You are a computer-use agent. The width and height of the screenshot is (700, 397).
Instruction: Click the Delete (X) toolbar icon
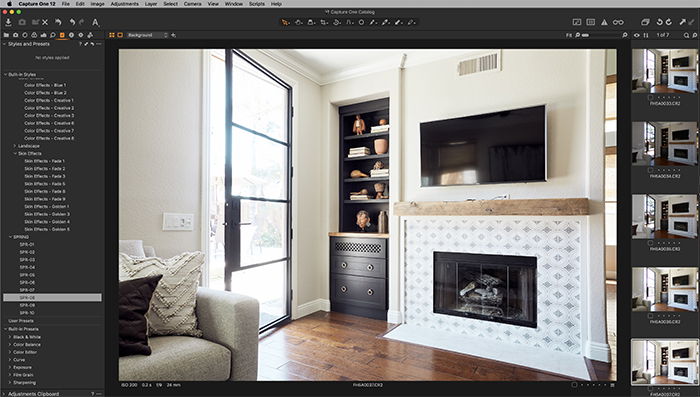(45, 22)
